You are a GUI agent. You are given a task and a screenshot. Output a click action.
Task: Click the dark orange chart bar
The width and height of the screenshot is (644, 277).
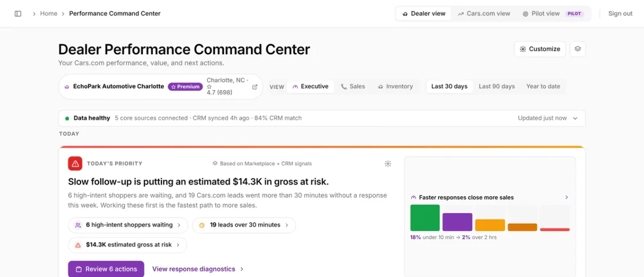coord(522,227)
